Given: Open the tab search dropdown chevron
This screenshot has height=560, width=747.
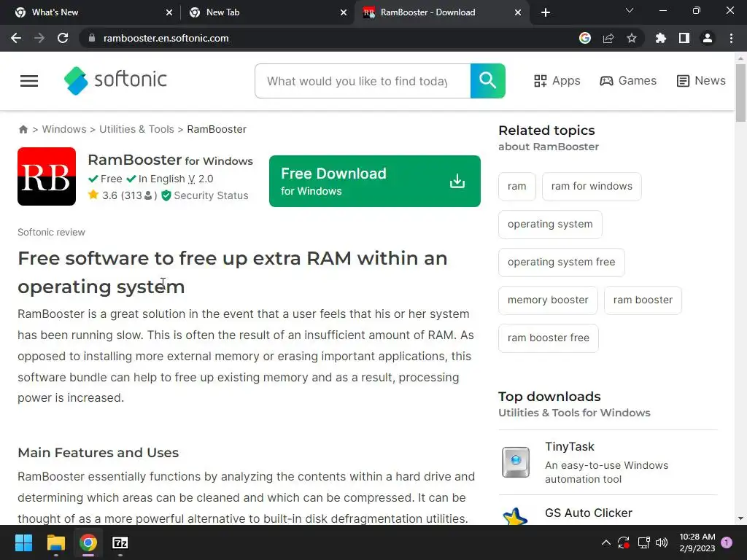Looking at the screenshot, I should 630,10.
